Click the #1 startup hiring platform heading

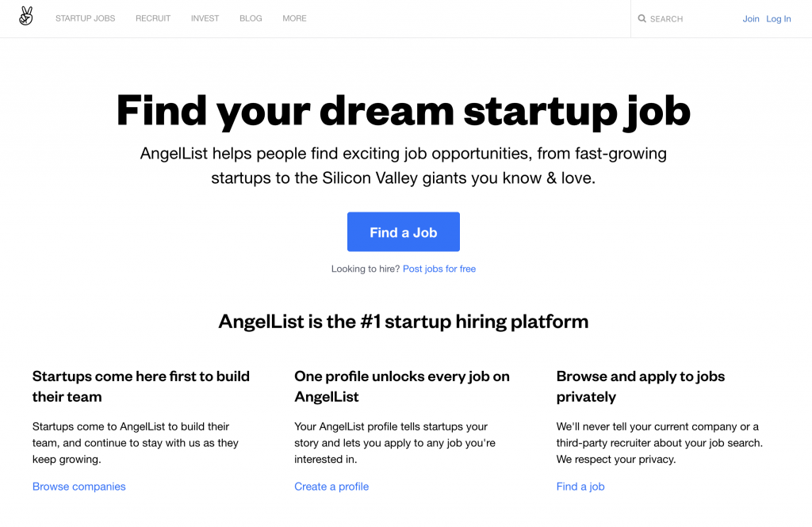[404, 322]
